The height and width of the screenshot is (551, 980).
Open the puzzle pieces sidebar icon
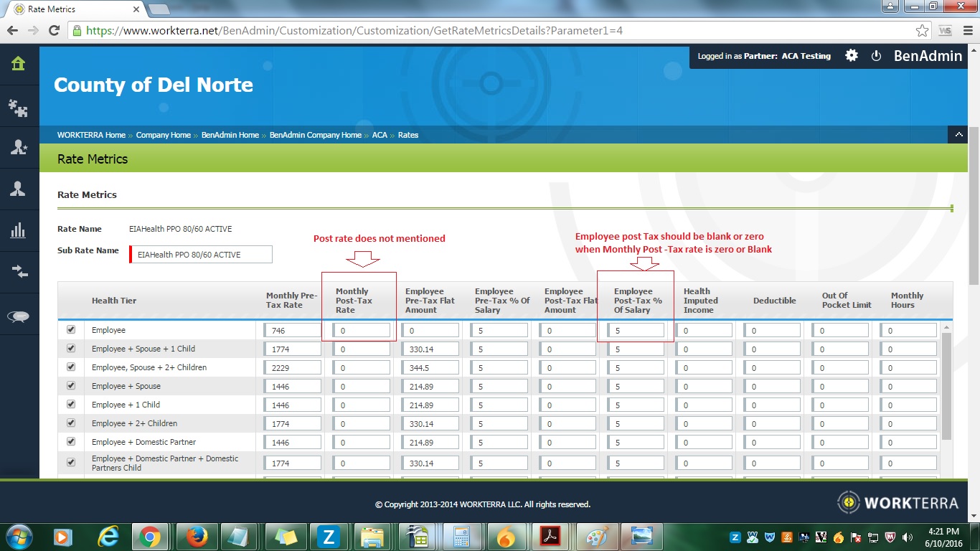(x=19, y=108)
